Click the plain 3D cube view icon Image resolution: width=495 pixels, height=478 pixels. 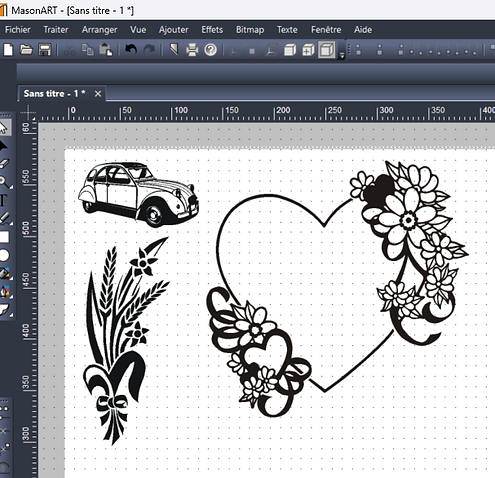pos(290,50)
